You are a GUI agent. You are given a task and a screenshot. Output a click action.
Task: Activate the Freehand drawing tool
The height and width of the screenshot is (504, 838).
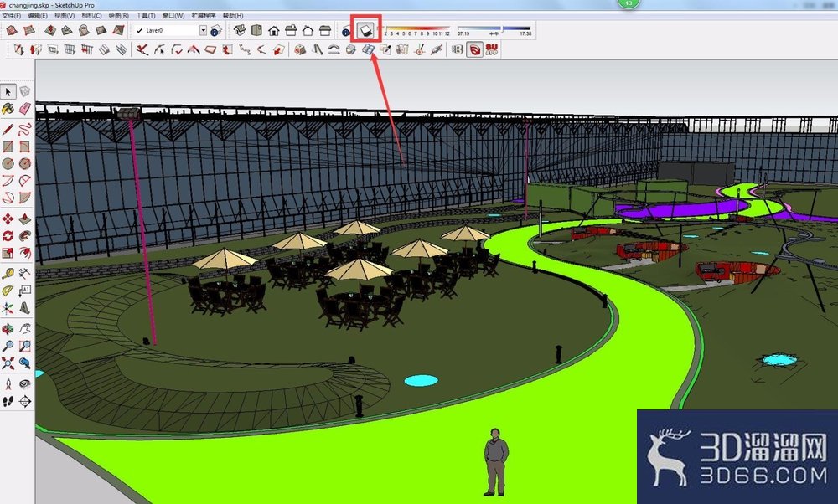(x=25, y=130)
